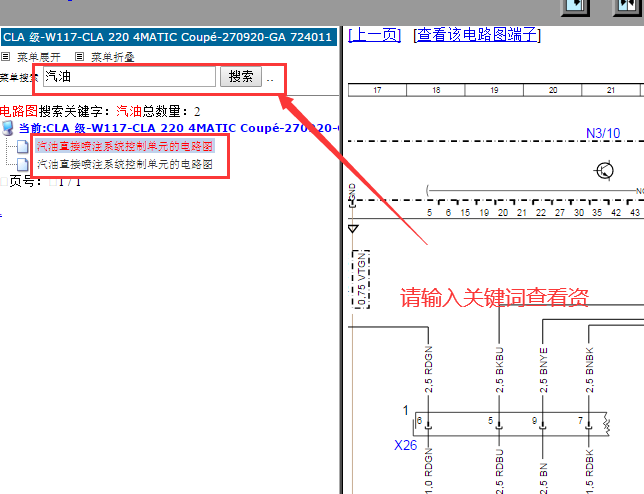
Task: Click the 2,5 BNBK wire label
Action: click(589, 369)
